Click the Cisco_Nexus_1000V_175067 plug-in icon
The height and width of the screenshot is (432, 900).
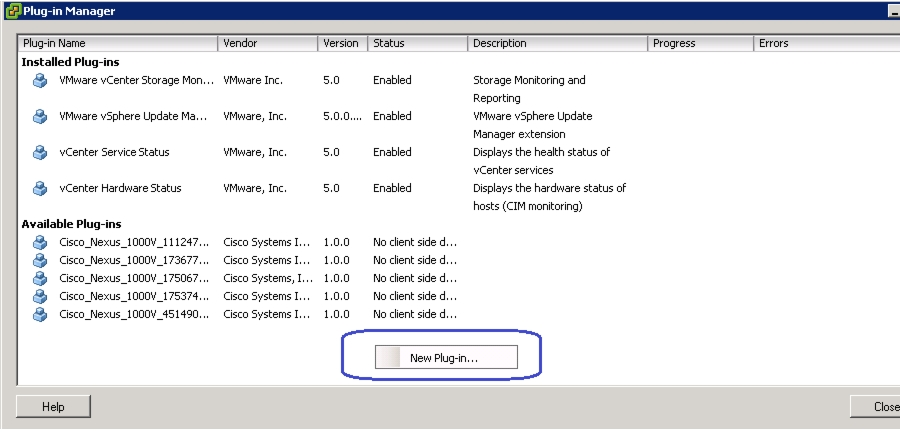pyautogui.click(x=40, y=279)
